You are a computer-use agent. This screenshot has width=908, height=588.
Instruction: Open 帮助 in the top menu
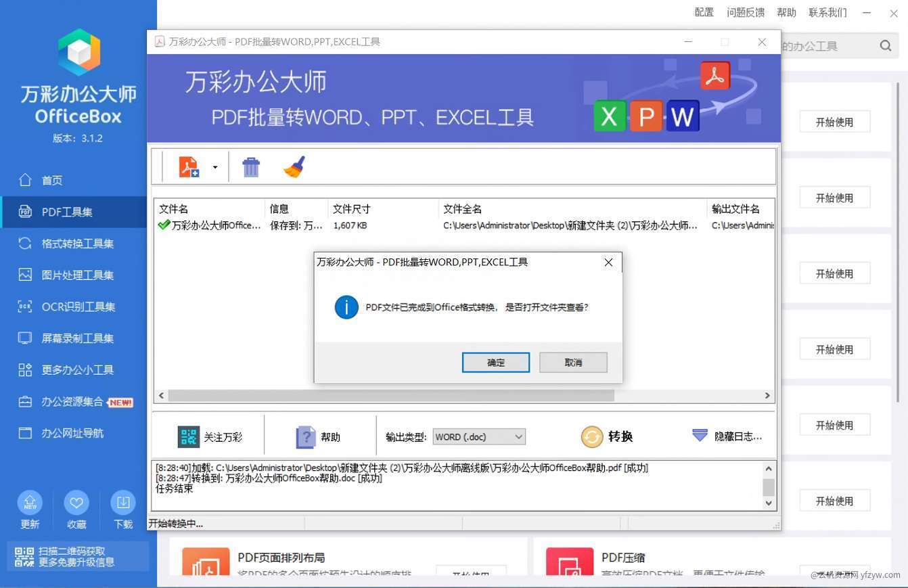click(786, 12)
